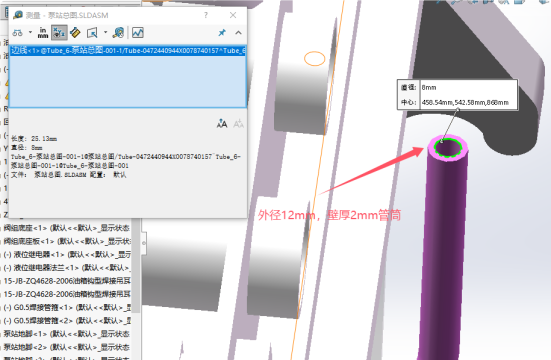The height and width of the screenshot is (360, 551).
Task: Select 阀组底座<1> in the feature tree
Action: point(67,228)
